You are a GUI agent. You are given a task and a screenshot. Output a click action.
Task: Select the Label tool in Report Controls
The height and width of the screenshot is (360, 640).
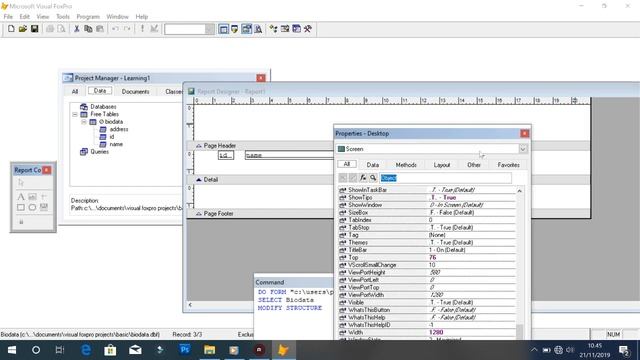tap(21, 197)
